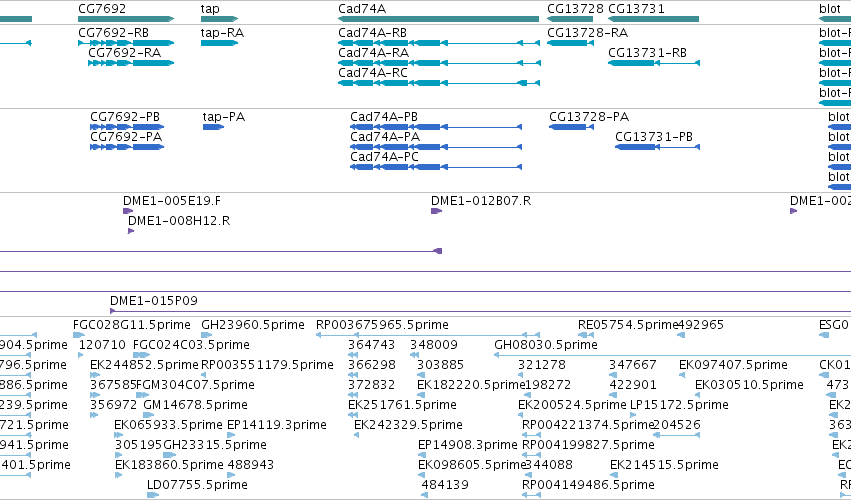The height and width of the screenshot is (500, 851).
Task: Click the EK200524.5prime EST label
Action: [x=572, y=405]
